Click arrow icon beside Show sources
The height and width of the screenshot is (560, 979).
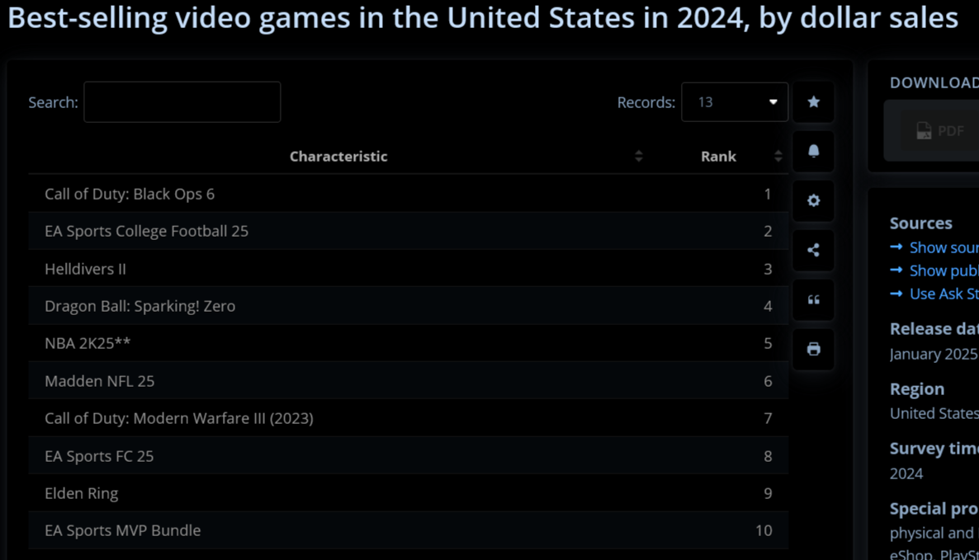click(x=896, y=247)
